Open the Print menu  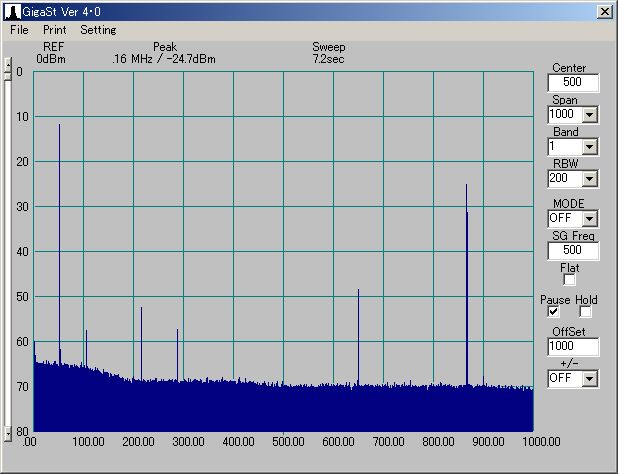pos(54,30)
